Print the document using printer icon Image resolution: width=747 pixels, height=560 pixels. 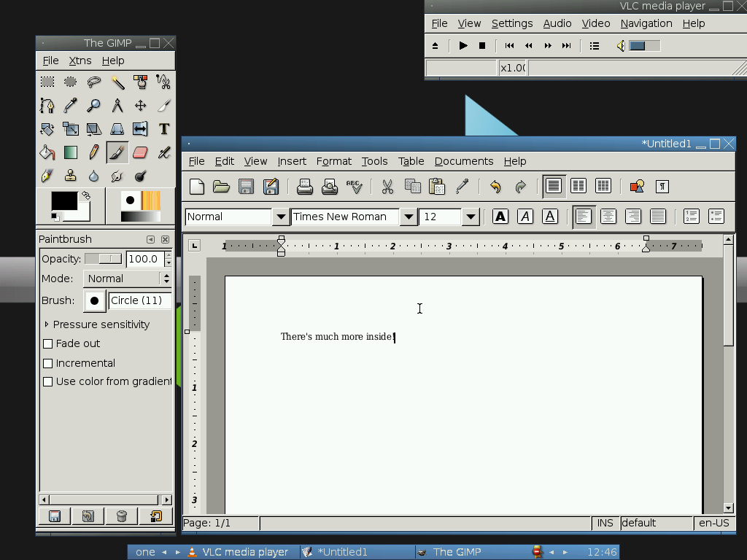click(x=305, y=187)
